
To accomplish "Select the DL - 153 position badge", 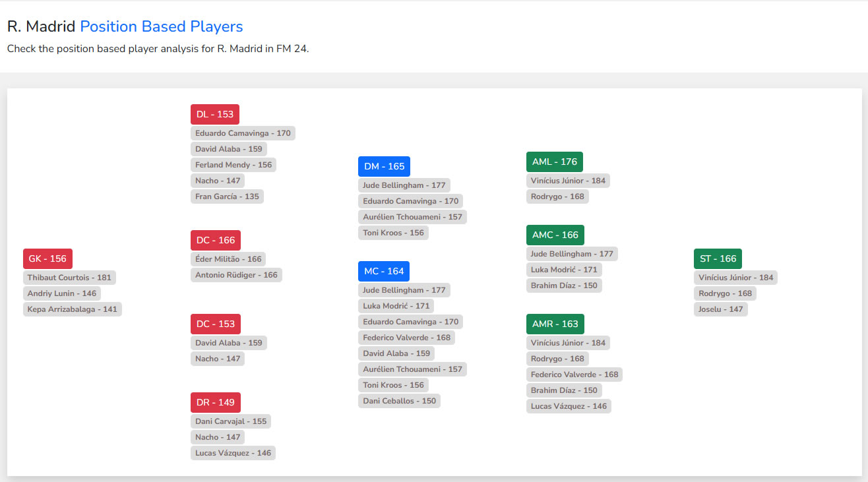I will tap(214, 114).
